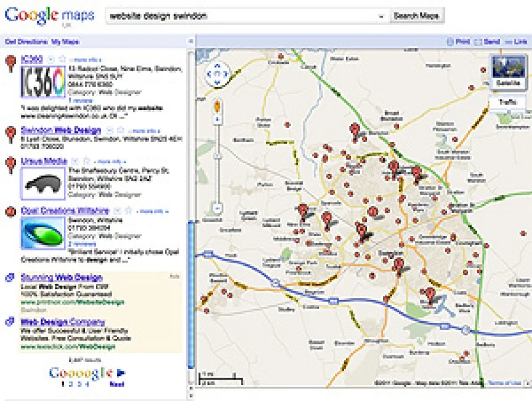Star the Swindon Web Design listing
The image size is (532, 401).
[x=120, y=130]
